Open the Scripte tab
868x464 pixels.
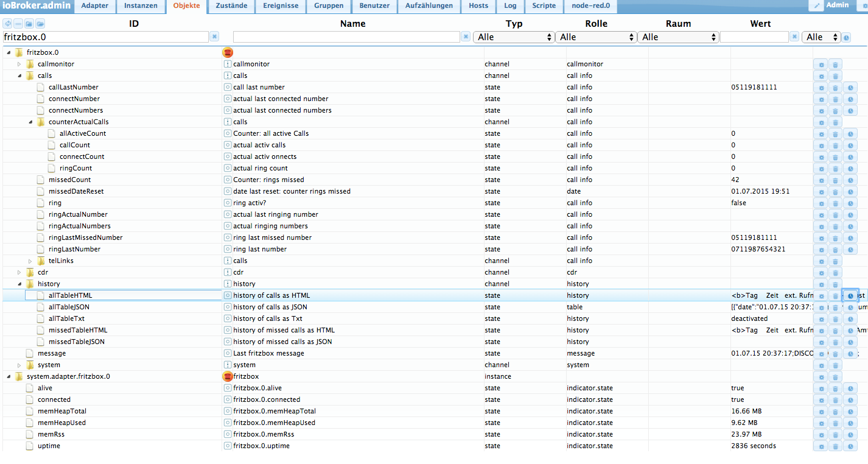point(544,6)
